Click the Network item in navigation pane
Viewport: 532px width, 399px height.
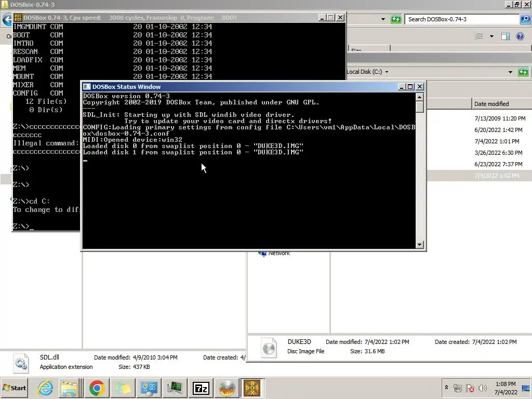point(278,254)
